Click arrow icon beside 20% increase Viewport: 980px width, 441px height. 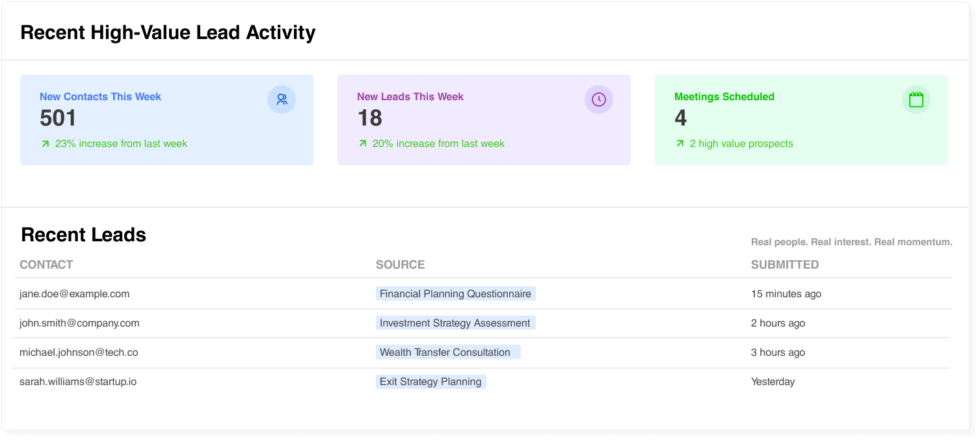(x=362, y=144)
